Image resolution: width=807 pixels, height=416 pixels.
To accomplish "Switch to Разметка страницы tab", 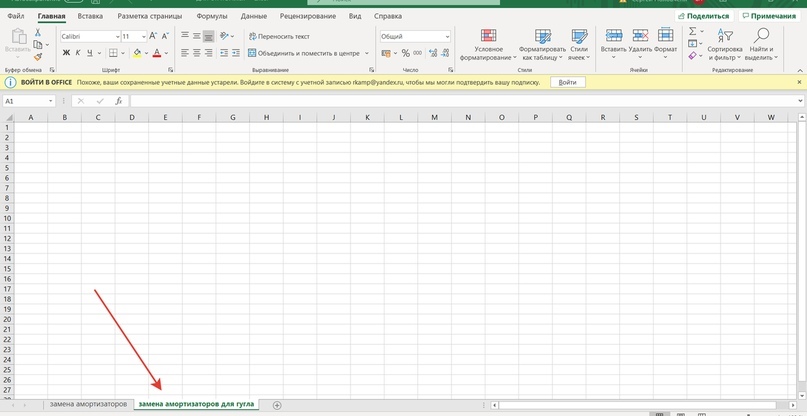I will [x=150, y=16].
